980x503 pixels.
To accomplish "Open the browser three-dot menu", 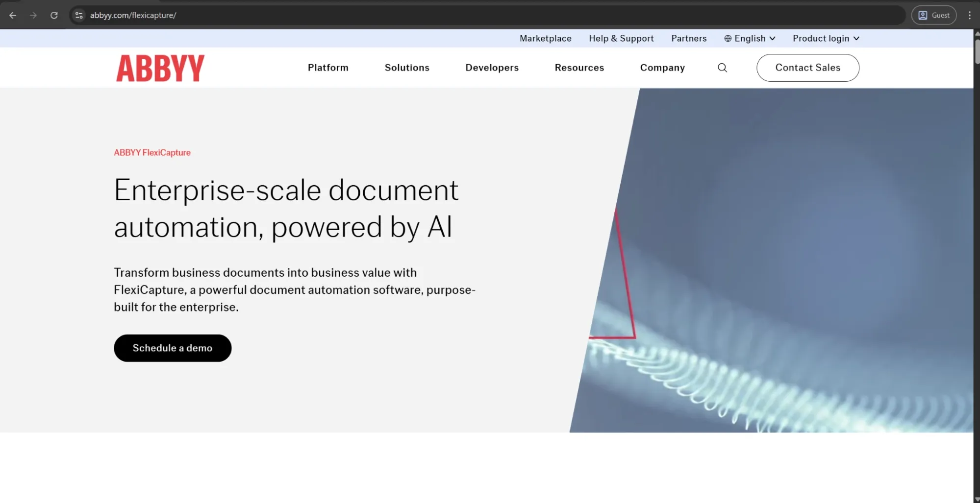I will (969, 15).
